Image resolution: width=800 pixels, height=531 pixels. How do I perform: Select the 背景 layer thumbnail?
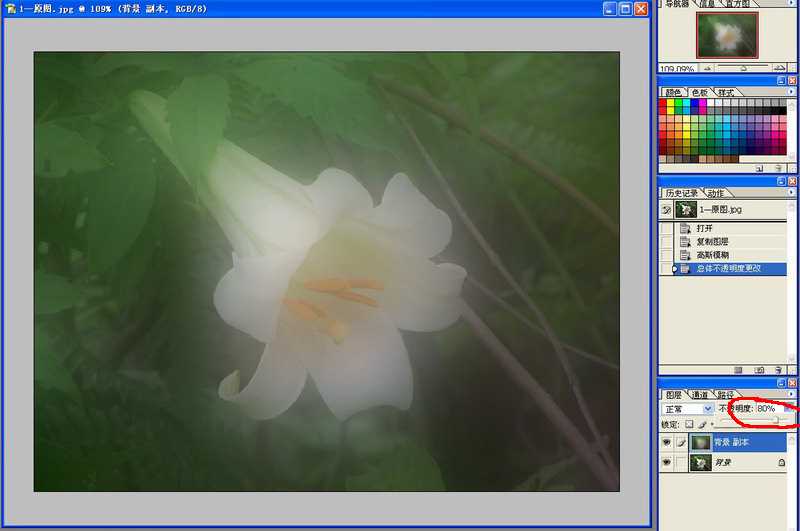pyautogui.click(x=701, y=463)
